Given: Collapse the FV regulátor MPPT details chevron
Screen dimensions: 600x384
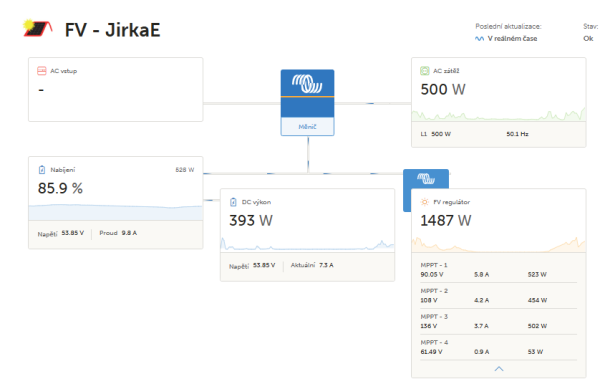Looking at the screenshot, I should click(499, 369).
